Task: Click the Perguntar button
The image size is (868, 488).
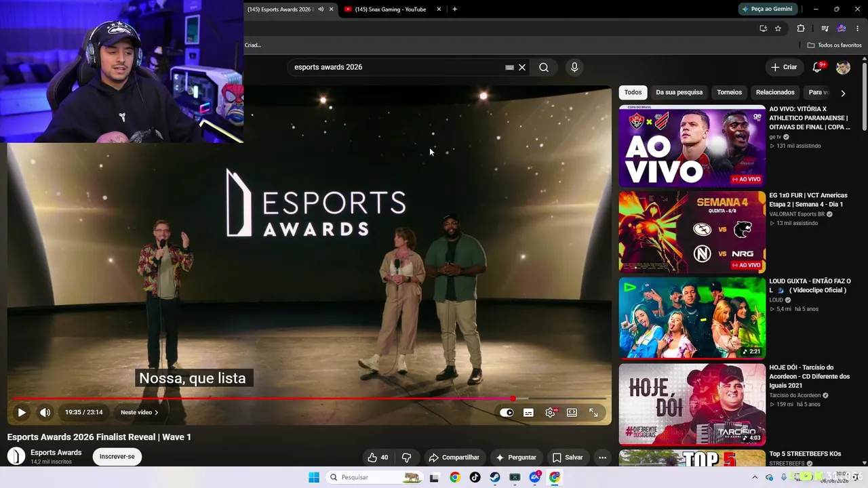Action: coord(515,457)
